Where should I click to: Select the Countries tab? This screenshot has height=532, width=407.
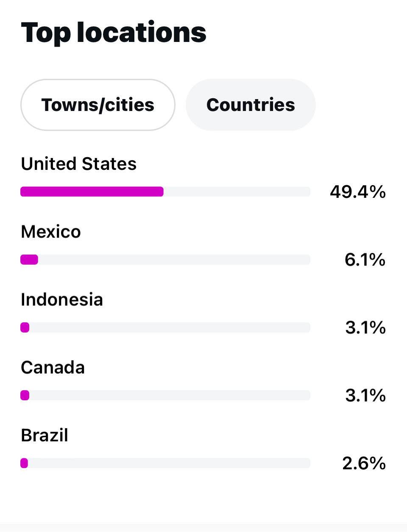(x=251, y=105)
